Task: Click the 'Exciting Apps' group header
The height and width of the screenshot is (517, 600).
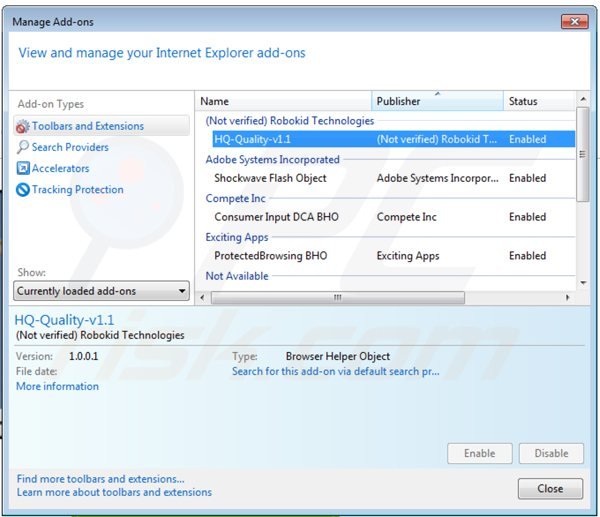Action: [x=237, y=237]
